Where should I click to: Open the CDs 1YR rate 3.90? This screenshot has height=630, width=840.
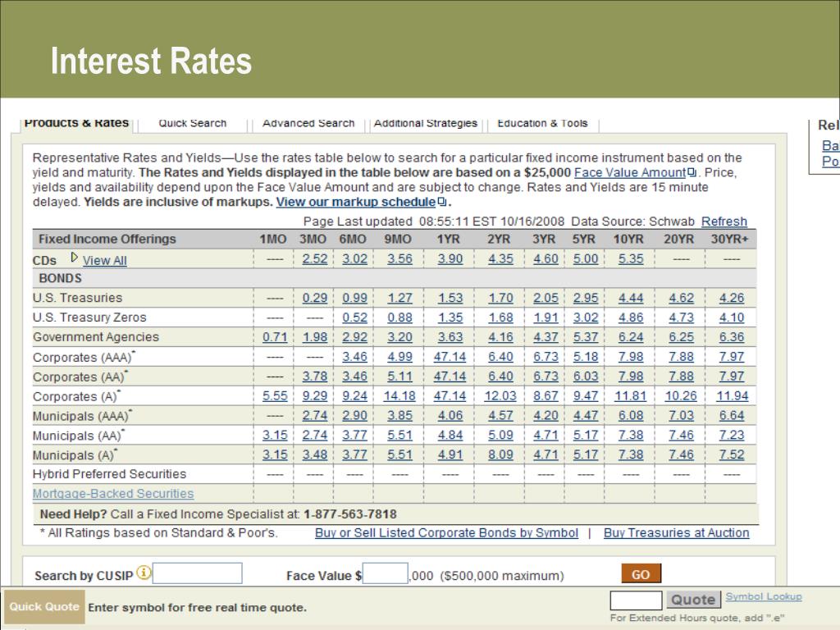pyautogui.click(x=450, y=258)
